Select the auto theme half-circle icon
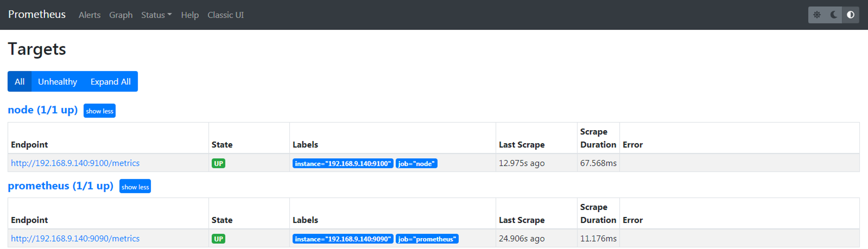The width and height of the screenshot is (868, 249). (x=851, y=15)
